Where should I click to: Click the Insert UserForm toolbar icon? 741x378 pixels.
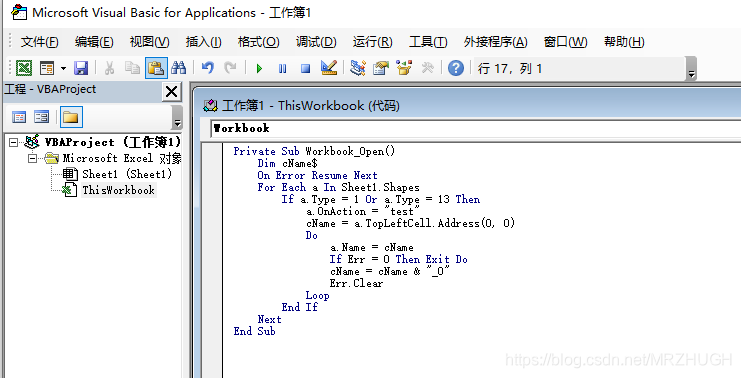pos(47,69)
